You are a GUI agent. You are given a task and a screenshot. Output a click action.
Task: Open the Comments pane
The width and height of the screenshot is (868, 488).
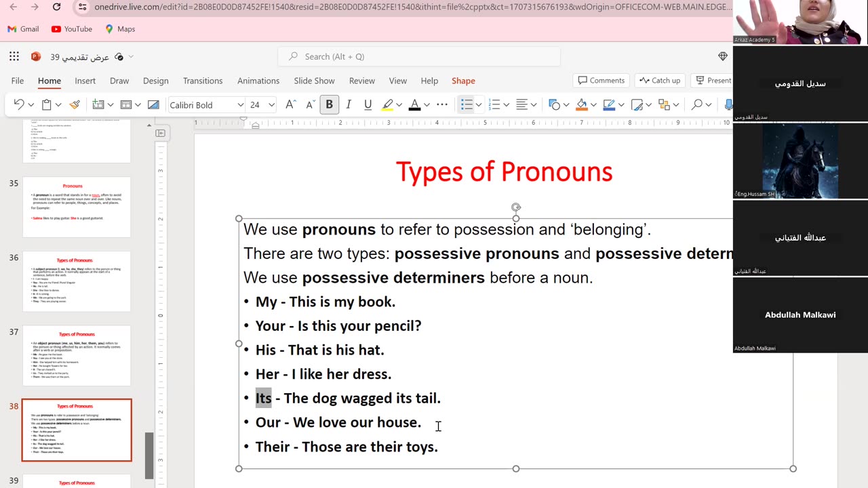pyautogui.click(x=601, y=81)
